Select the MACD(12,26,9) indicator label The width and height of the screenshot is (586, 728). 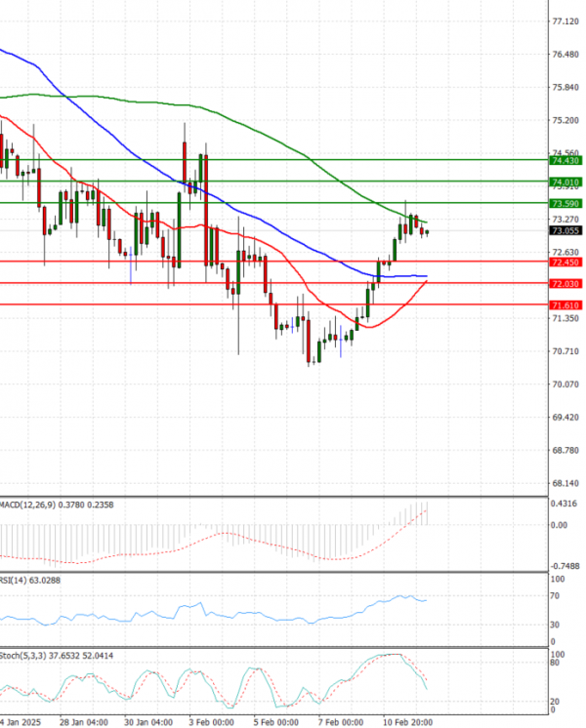point(57,505)
